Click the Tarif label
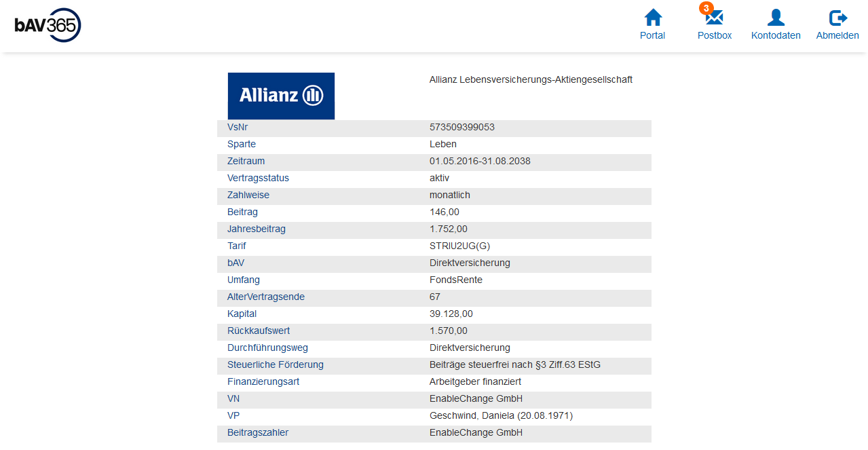Image resolution: width=868 pixels, height=450 pixels. tap(237, 246)
